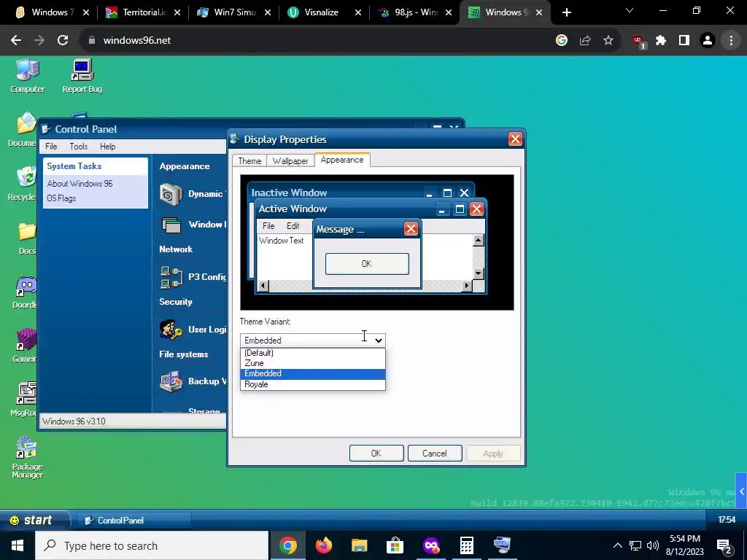Switch to the Territorial.io browser tab
Viewport: 747px width, 560px height.
[144, 12]
